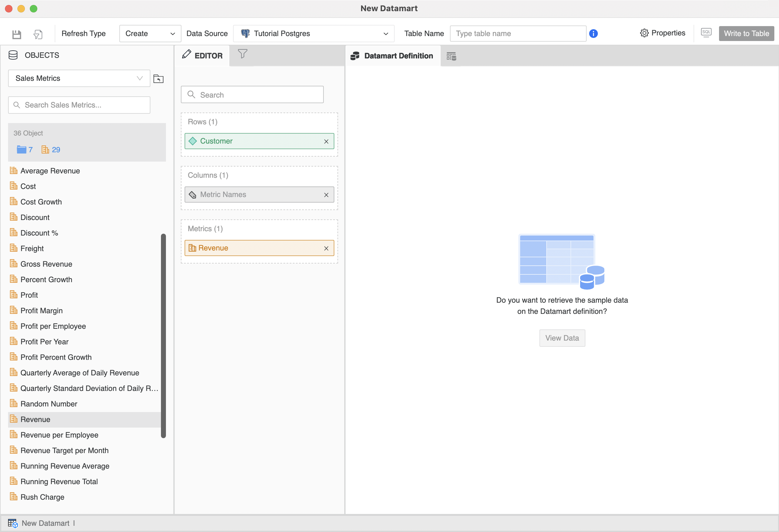Remove Metric Names from Columns
Image resolution: width=779 pixels, height=532 pixels.
point(326,195)
